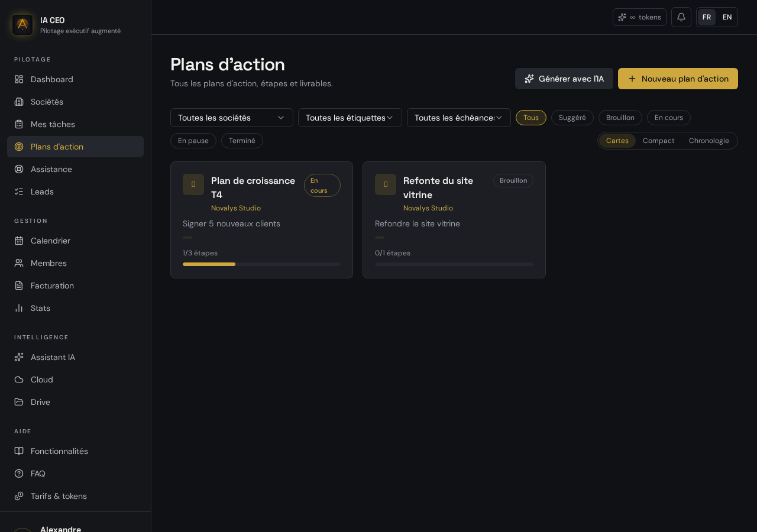Filter plans by En cours chip
This screenshot has width=757, height=532.
pos(669,118)
